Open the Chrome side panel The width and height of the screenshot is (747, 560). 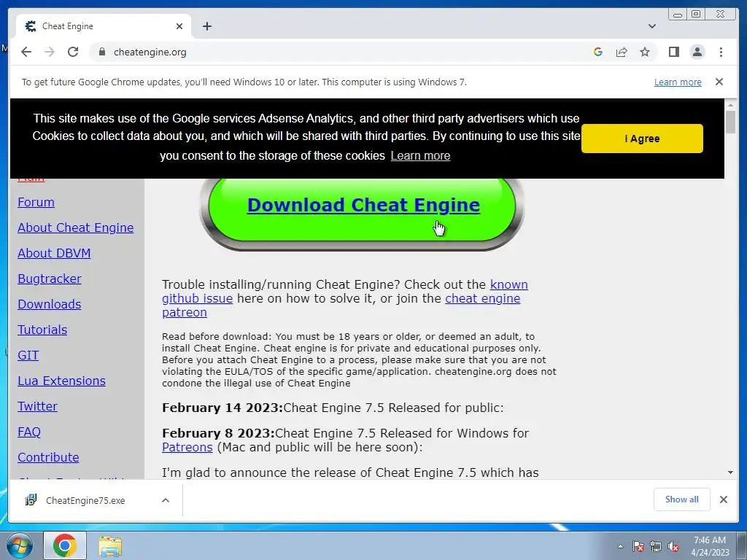coord(673,52)
